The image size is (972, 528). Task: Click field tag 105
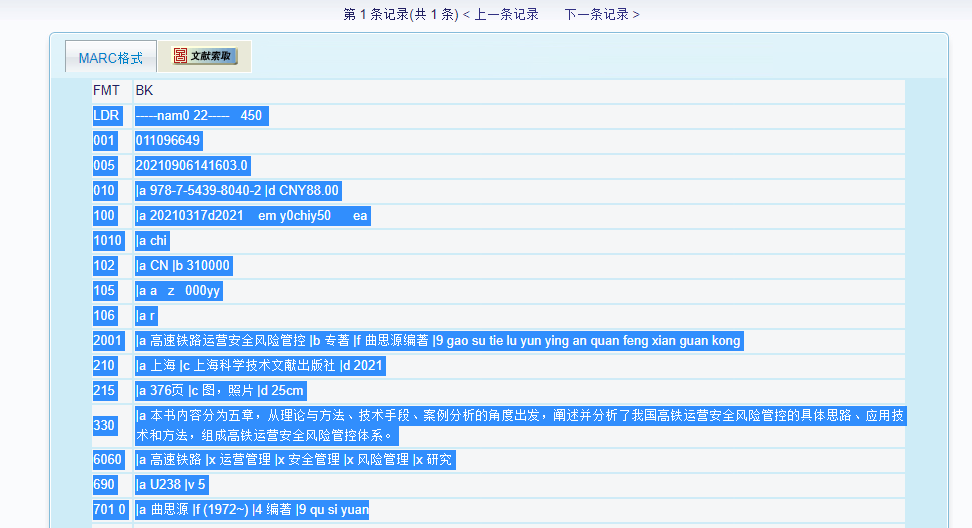click(x=104, y=291)
